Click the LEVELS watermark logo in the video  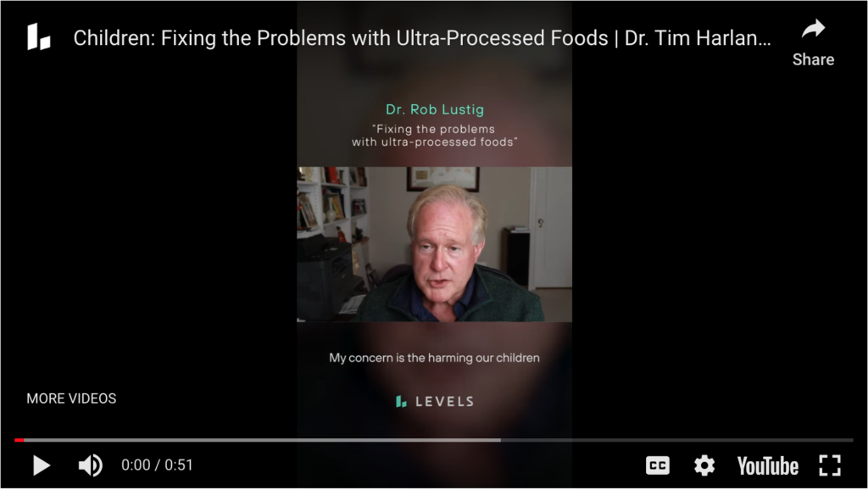(435, 402)
